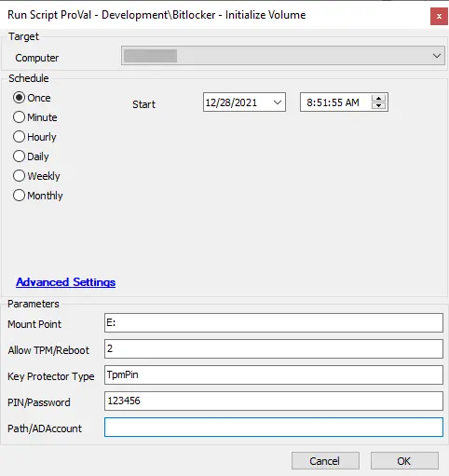
Task: Click the PIN/Password label
Action: tap(39, 402)
